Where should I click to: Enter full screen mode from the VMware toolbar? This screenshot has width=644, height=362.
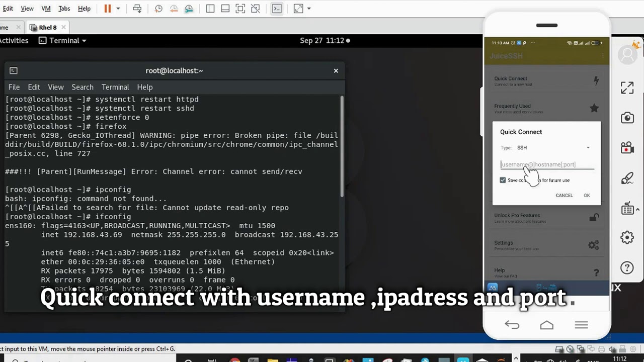(x=240, y=9)
